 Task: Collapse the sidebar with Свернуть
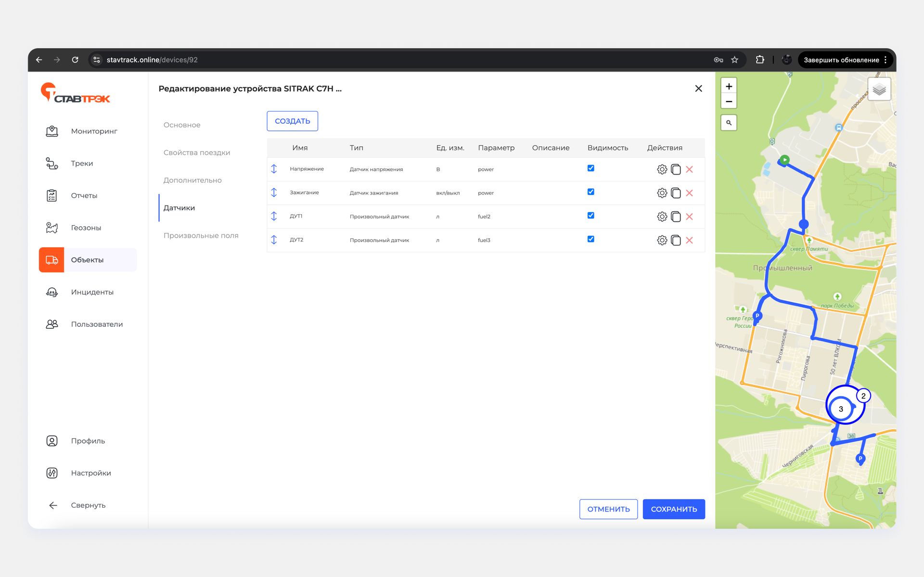tap(88, 505)
